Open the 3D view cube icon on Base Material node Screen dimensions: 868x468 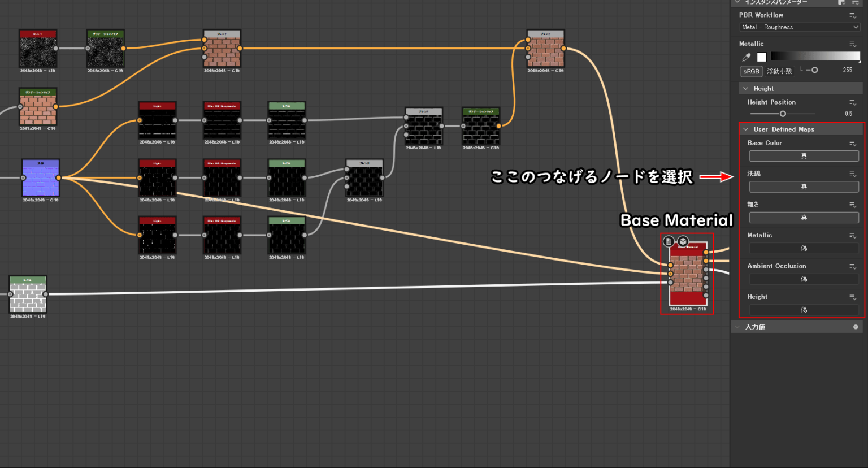(684, 241)
